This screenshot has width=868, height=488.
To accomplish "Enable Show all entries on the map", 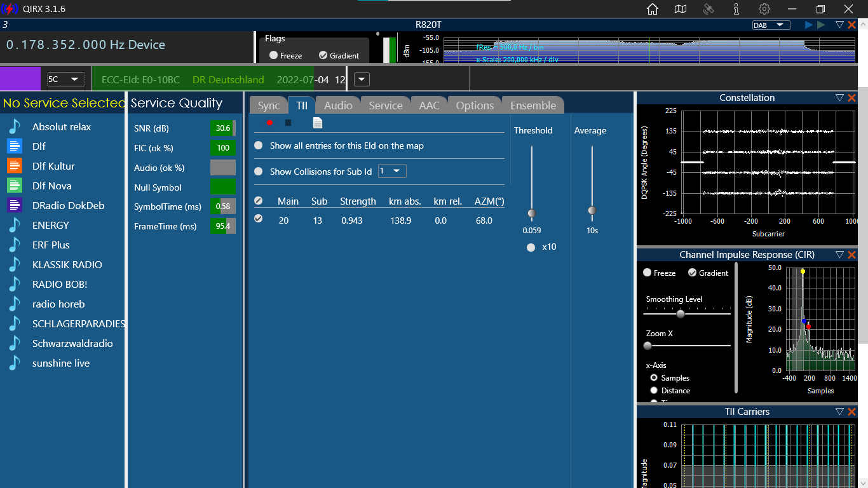I will (259, 146).
